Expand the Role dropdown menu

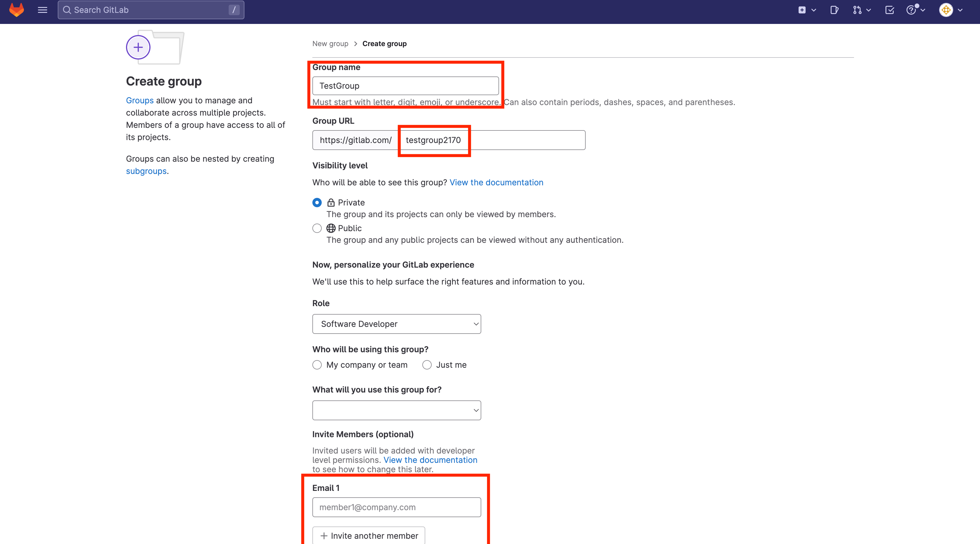[396, 324]
